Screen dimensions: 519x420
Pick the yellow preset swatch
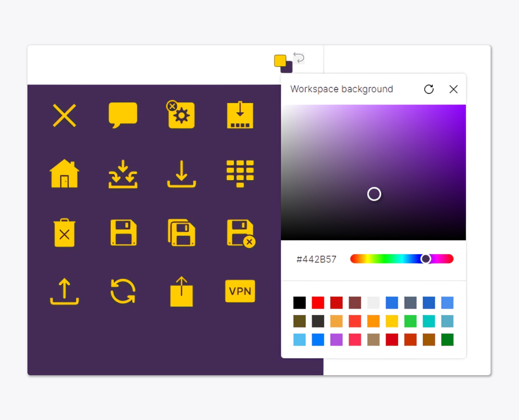(392, 321)
